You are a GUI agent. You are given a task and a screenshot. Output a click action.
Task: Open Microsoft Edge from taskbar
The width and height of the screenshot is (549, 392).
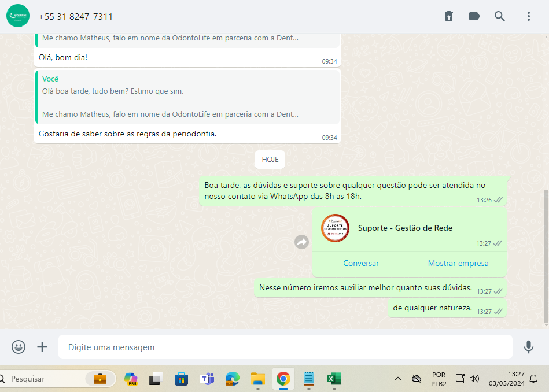[232, 379]
